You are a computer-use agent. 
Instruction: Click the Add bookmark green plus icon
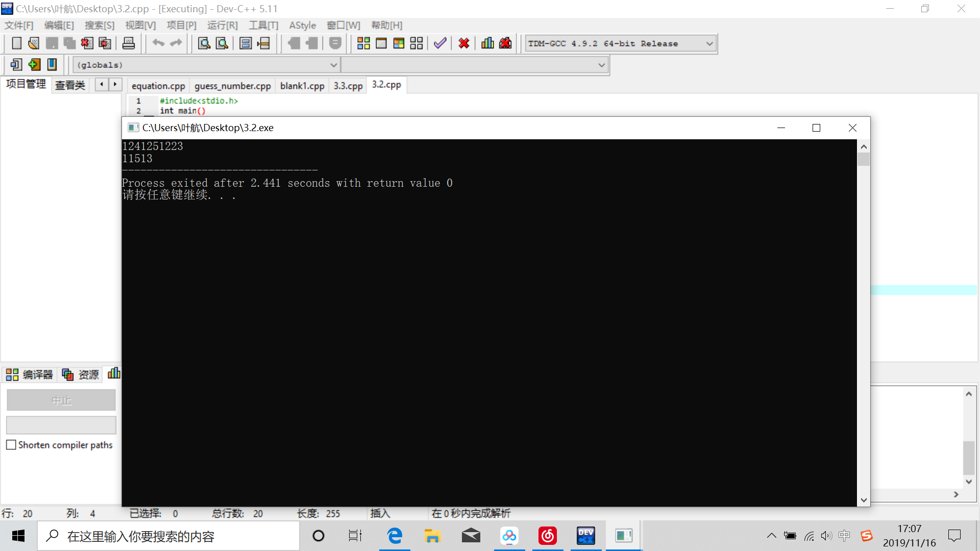[x=34, y=65]
